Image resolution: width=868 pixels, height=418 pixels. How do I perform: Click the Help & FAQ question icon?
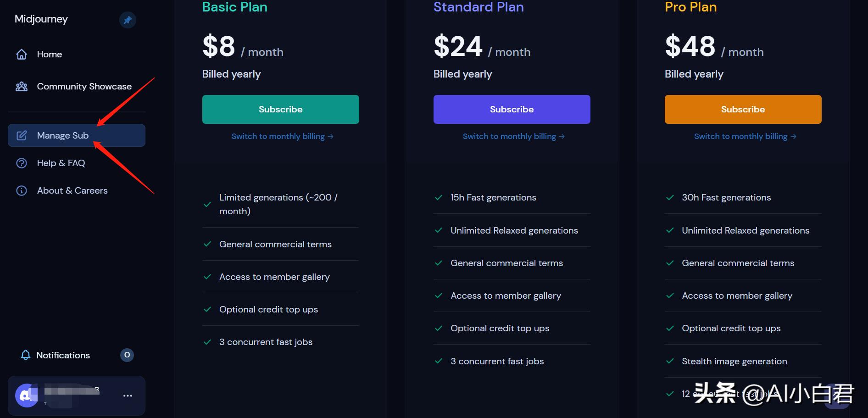pos(22,163)
